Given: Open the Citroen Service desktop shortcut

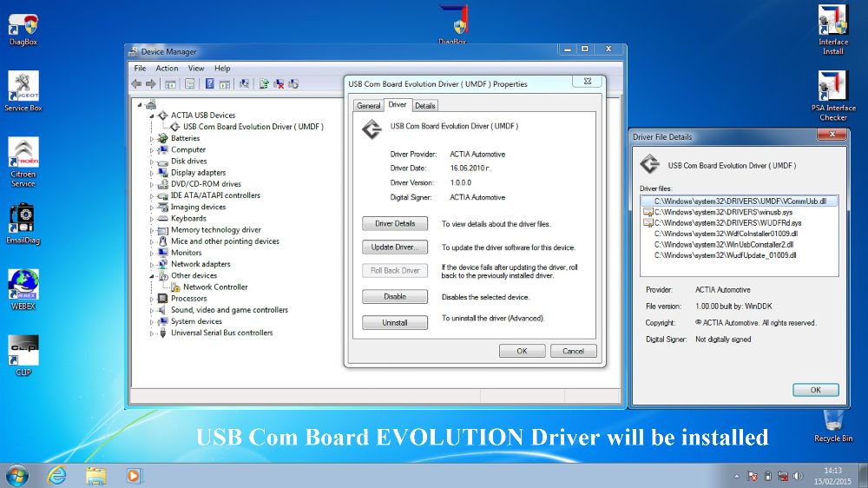Looking at the screenshot, I should (x=23, y=162).
